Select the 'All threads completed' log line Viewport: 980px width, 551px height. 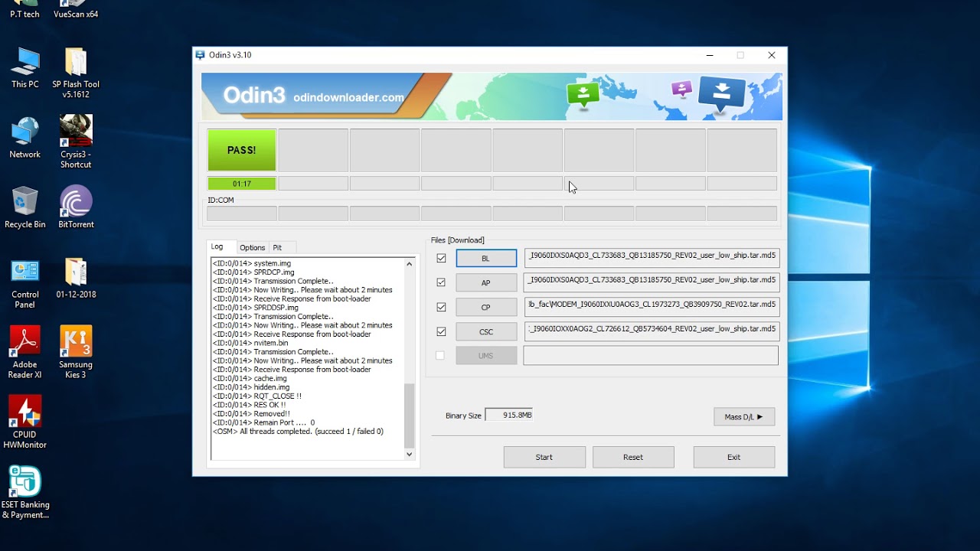298,432
